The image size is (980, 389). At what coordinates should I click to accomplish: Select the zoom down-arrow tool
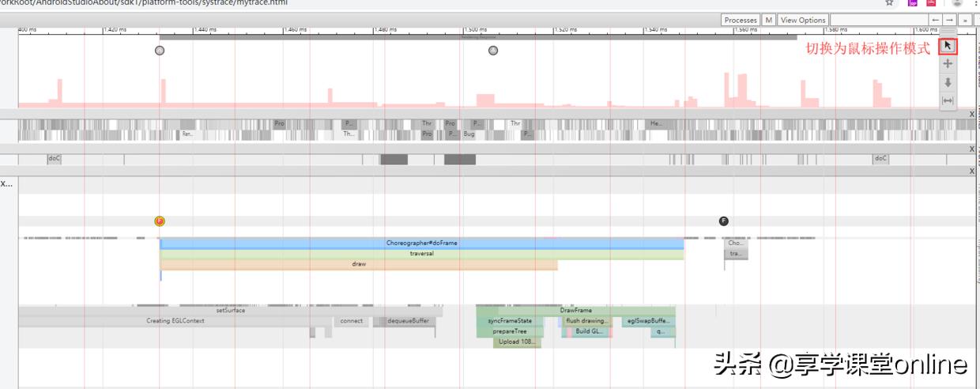click(x=948, y=82)
